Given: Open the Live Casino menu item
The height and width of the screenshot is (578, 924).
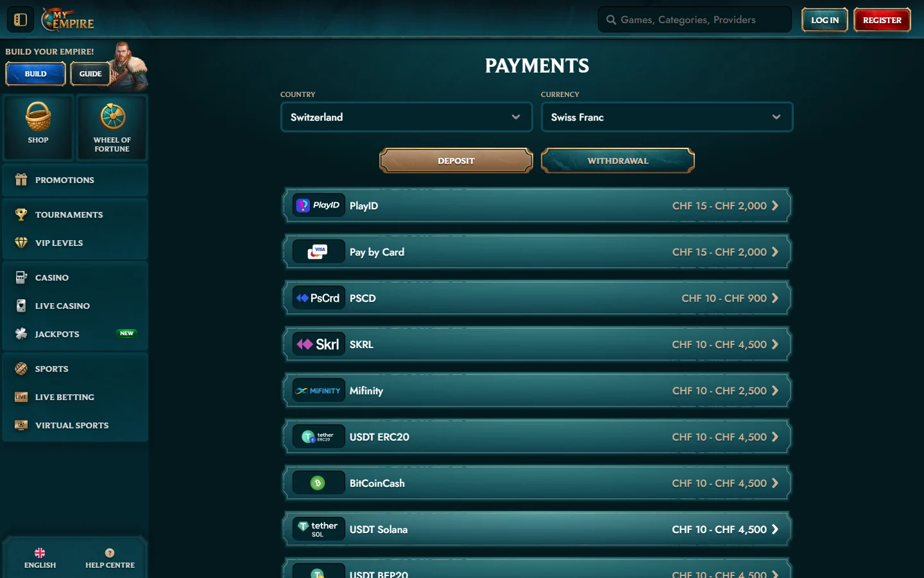Looking at the screenshot, I should click(x=76, y=306).
